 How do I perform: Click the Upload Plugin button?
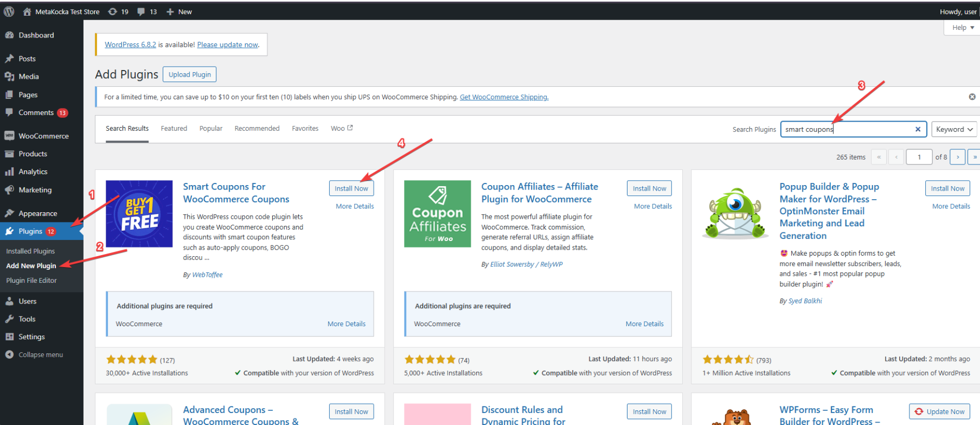click(190, 74)
